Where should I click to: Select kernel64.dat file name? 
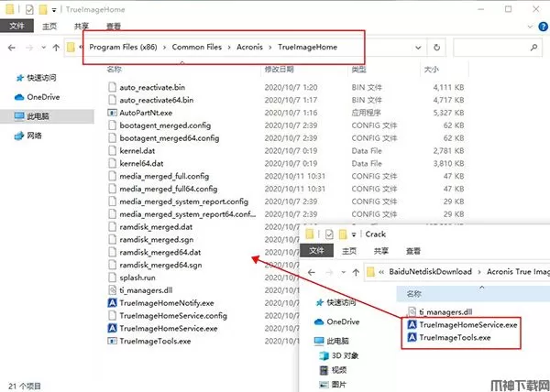coord(141,164)
